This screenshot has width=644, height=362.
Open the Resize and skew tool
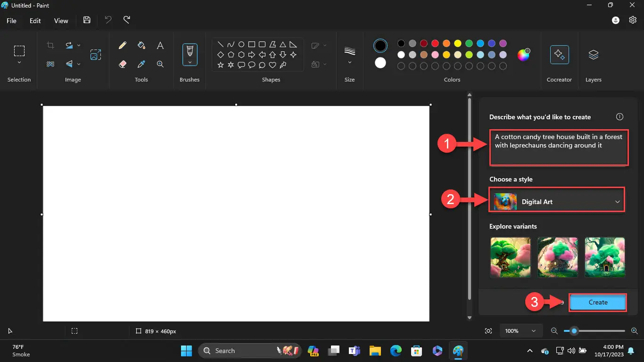pyautogui.click(x=96, y=55)
